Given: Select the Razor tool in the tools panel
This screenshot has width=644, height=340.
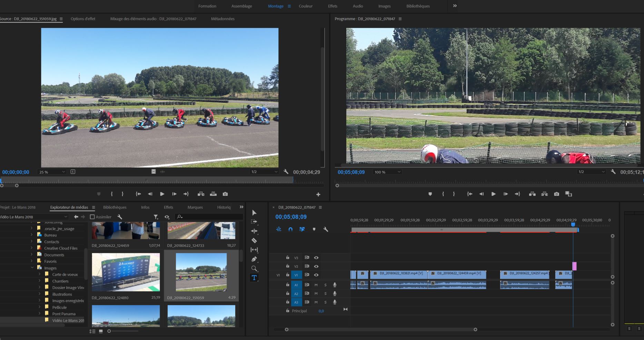Looking at the screenshot, I should point(254,241).
